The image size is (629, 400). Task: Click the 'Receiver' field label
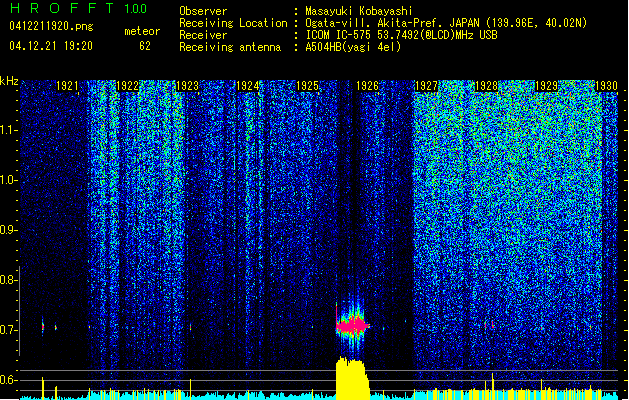[x=203, y=35]
